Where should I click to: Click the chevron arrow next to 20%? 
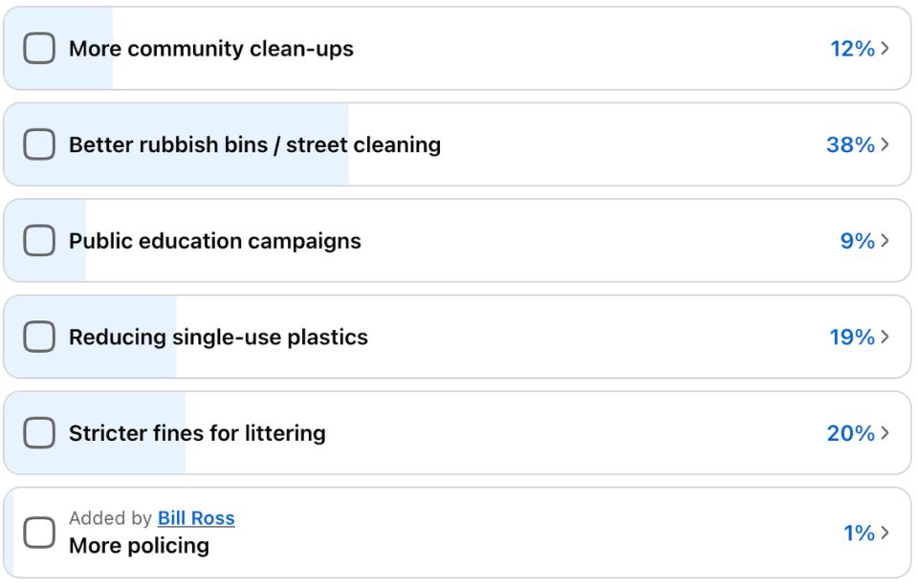(885, 433)
